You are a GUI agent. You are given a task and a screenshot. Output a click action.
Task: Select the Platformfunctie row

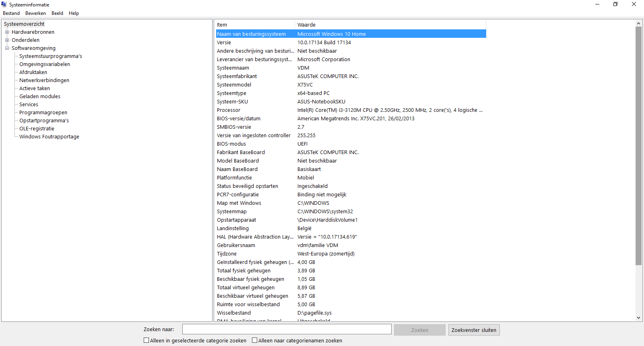(x=351, y=178)
